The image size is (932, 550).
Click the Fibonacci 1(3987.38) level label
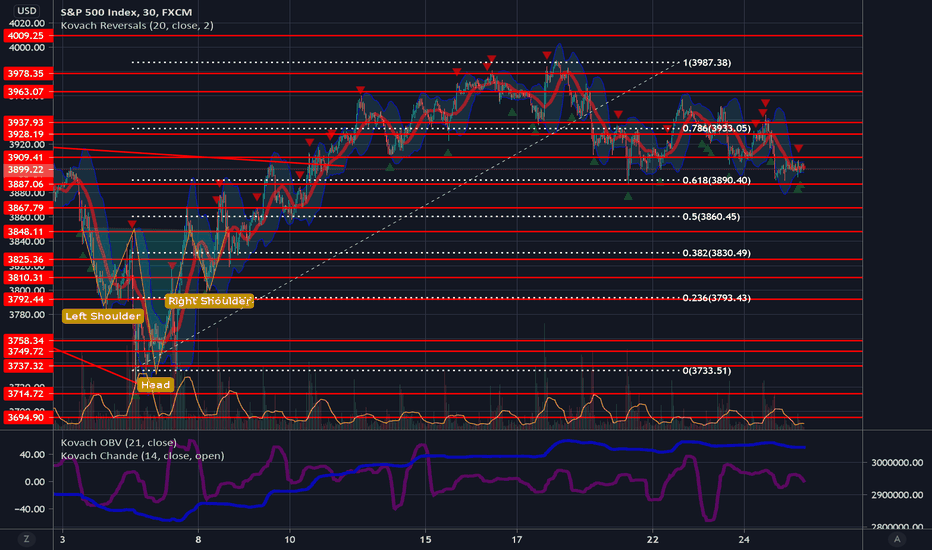(707, 62)
